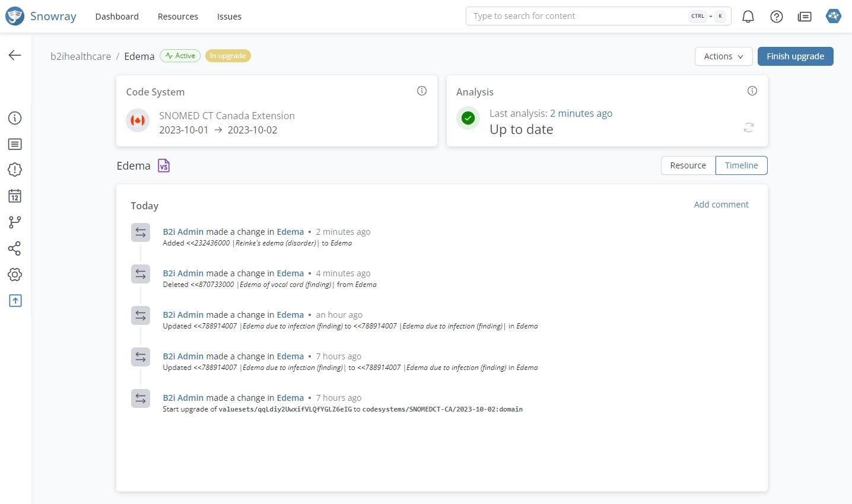This screenshot has width=852, height=504.
Task: Click the back arrow in the sidebar
Action: (15, 55)
